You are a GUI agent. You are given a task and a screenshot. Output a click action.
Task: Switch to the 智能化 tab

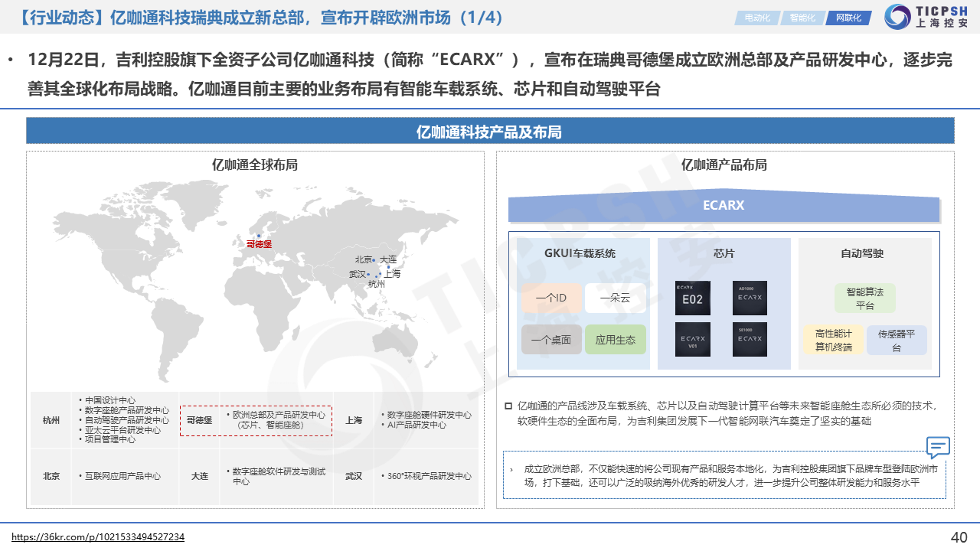802,18
